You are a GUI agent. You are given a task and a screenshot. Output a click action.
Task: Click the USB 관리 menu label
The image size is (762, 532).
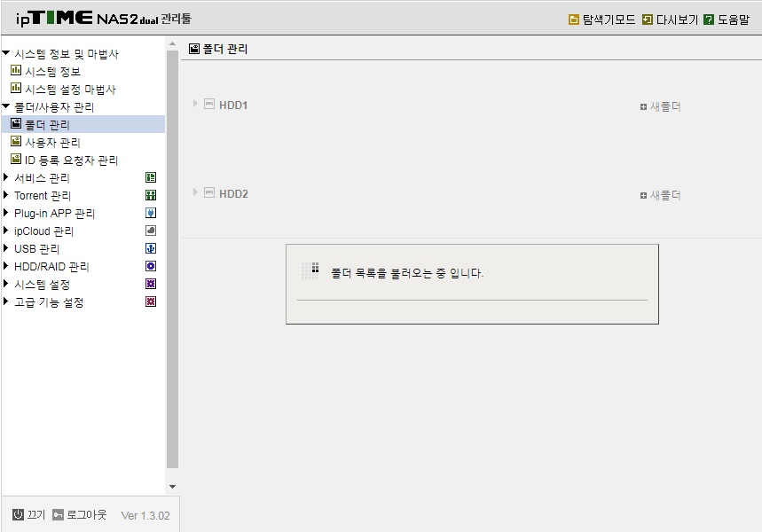(36, 249)
